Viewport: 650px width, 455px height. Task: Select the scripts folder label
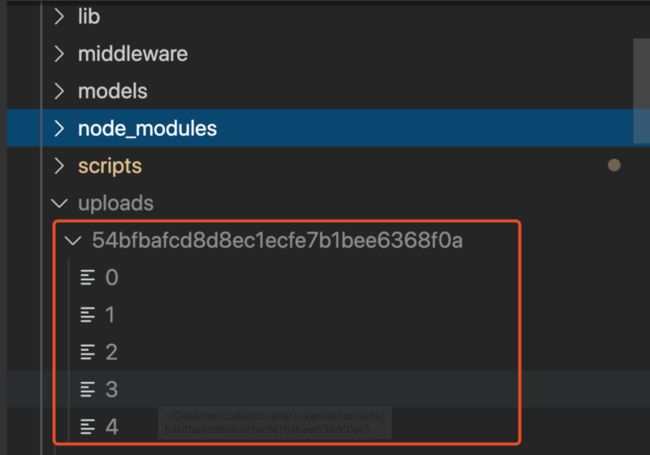point(110,165)
